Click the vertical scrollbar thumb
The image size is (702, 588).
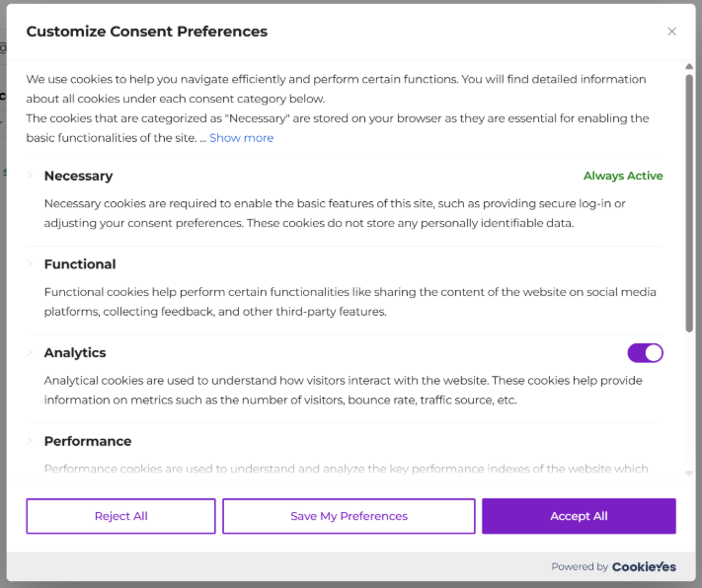pos(689,203)
